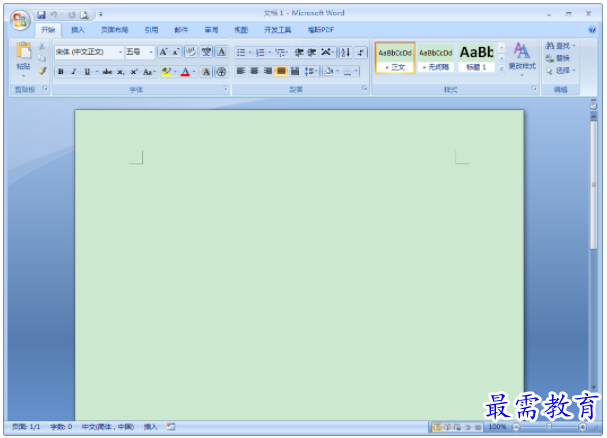
Task: Undo using the Quick Access Toolbar arrow
Action: (x=54, y=15)
